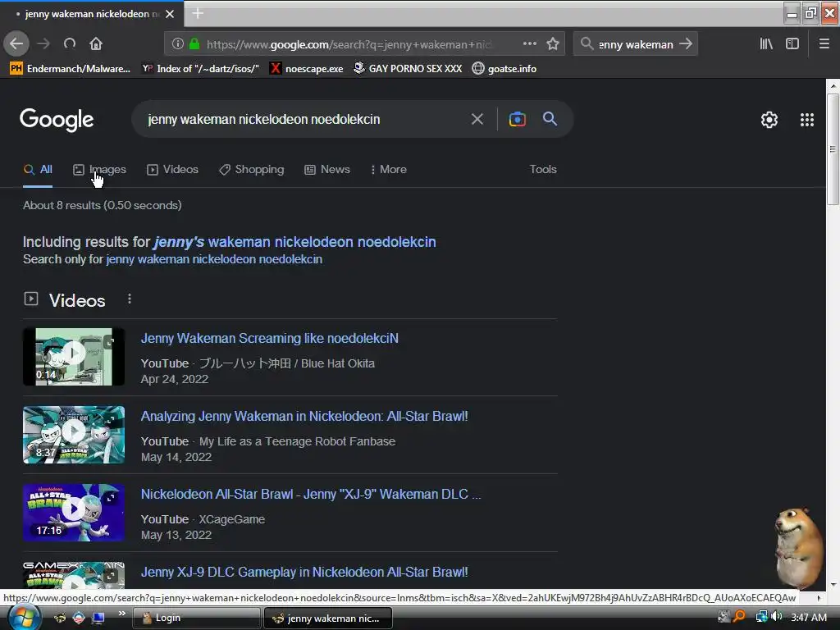
Task: Switch to the Videos results tab
Action: [x=172, y=169]
